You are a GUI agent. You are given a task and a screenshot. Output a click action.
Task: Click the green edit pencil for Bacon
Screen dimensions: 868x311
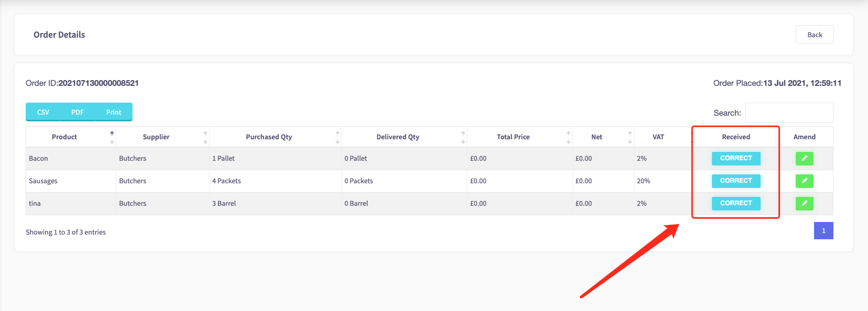click(x=804, y=158)
